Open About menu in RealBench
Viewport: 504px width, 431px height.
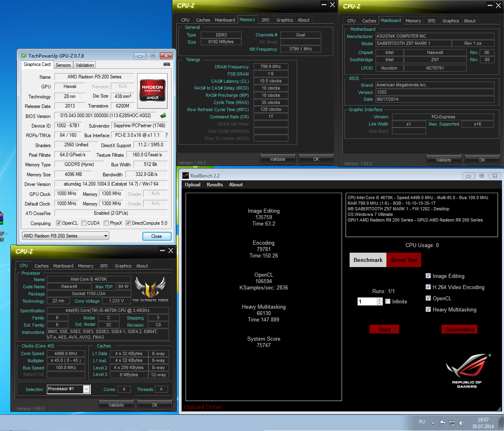tap(236, 185)
